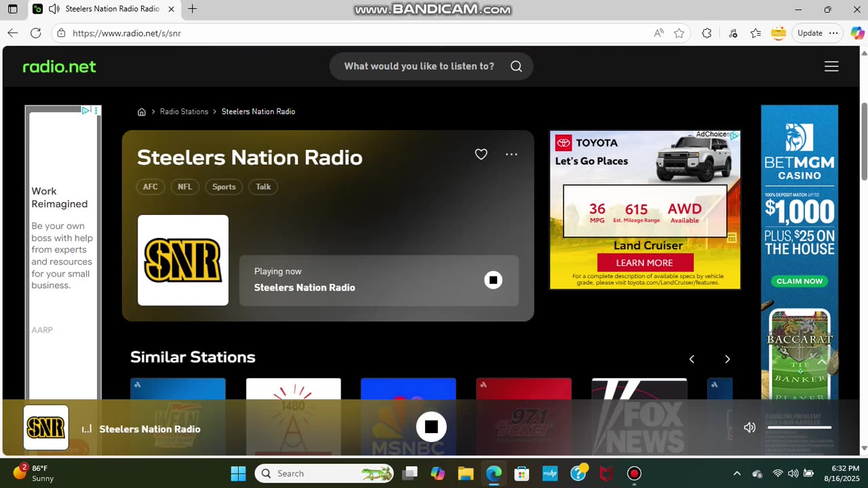This screenshot has height=488, width=868.
Task: Mute the tab via its speaker icon
Action: coord(54,9)
